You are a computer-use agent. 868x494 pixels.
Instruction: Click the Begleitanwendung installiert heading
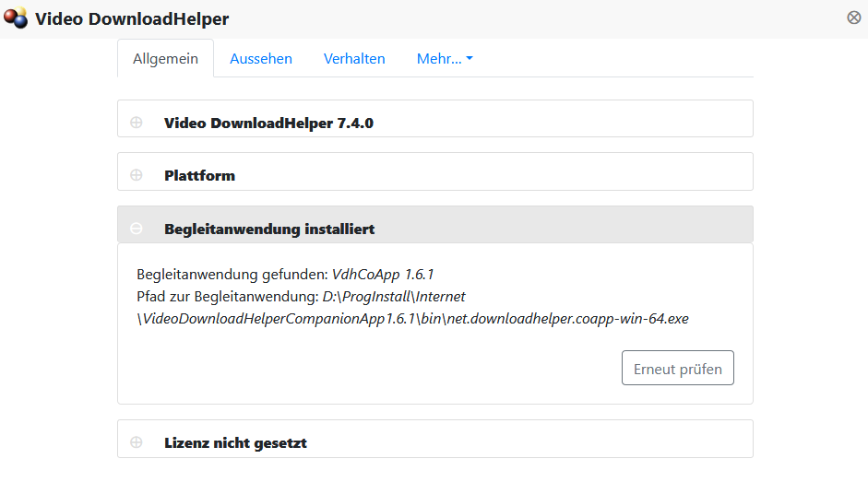269,229
